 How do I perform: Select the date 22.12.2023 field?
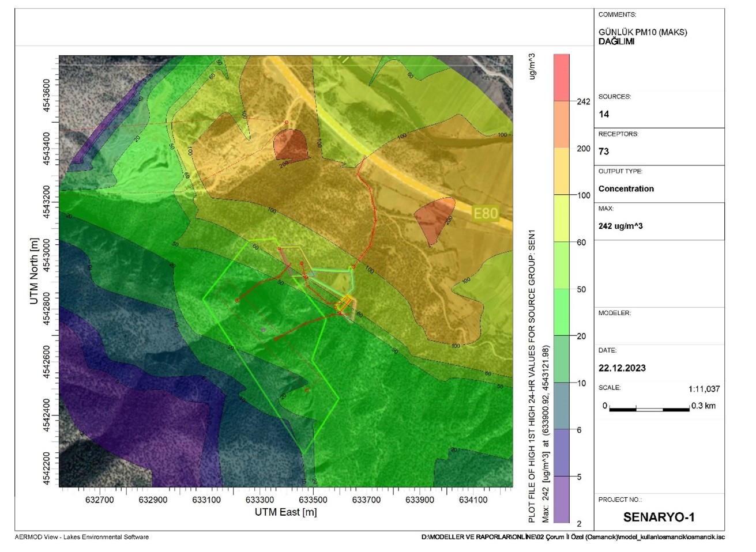coord(622,368)
